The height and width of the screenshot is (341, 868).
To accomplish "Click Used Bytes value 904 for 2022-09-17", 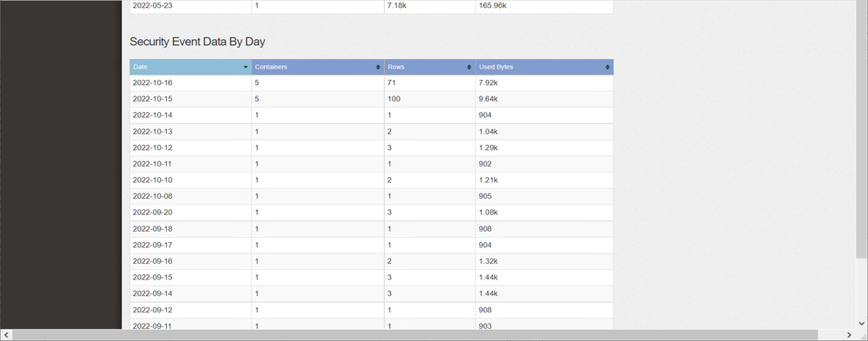I will tap(485, 245).
